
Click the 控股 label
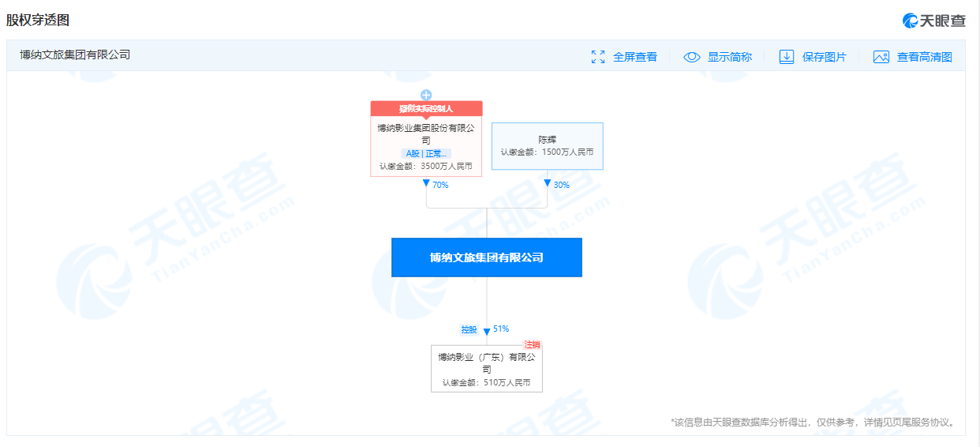coord(469,329)
